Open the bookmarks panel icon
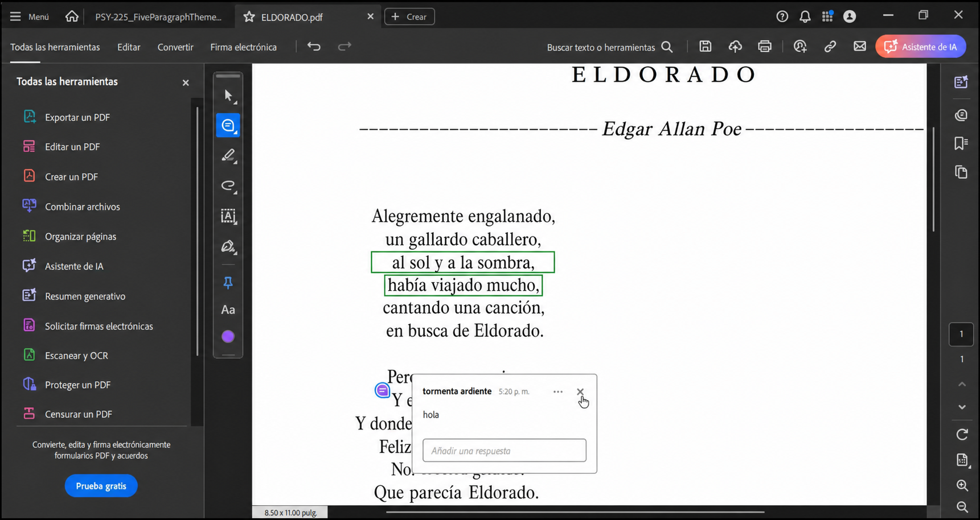Viewport: 980px width, 520px height. tap(961, 143)
